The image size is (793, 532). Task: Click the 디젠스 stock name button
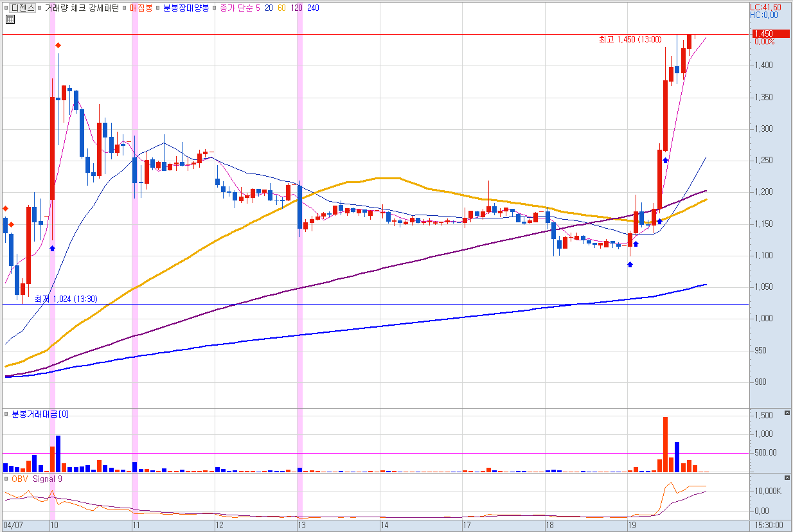pyautogui.click(x=23, y=8)
